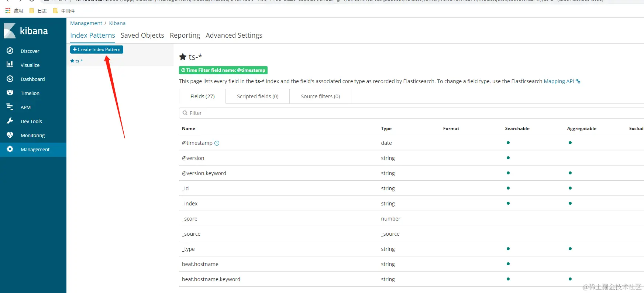Click the Aggregatable column header
This screenshot has height=293, width=644.
coord(582,129)
